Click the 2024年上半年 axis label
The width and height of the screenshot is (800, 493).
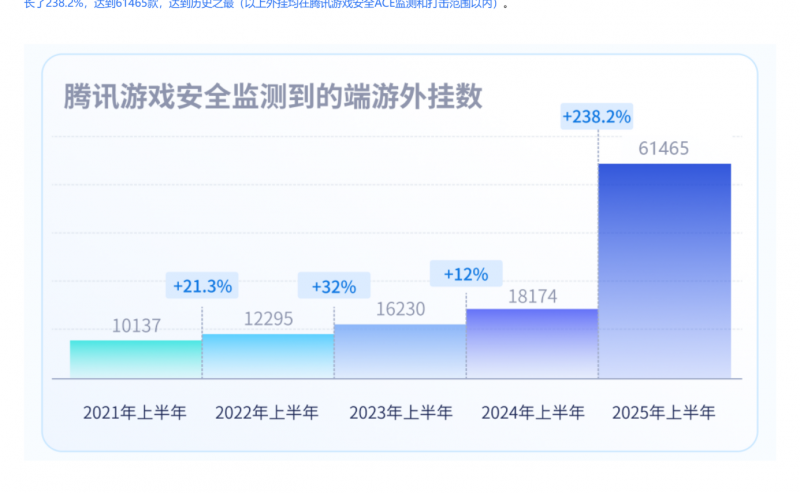[532, 412]
